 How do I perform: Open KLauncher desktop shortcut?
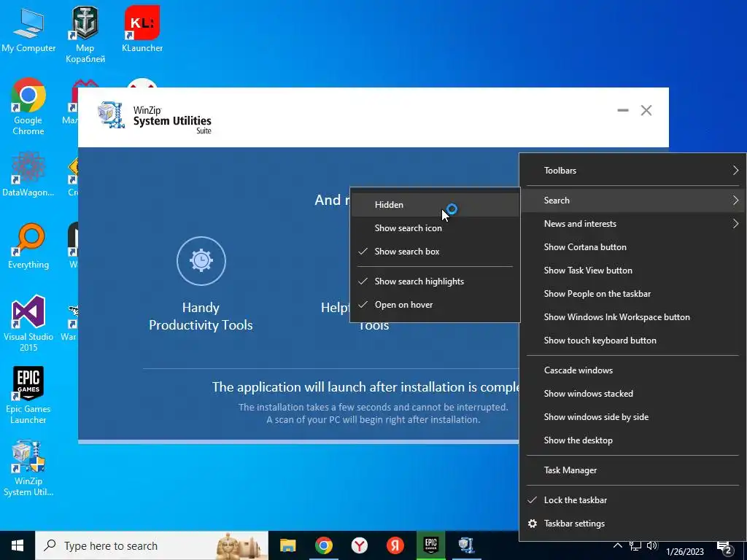click(142, 29)
